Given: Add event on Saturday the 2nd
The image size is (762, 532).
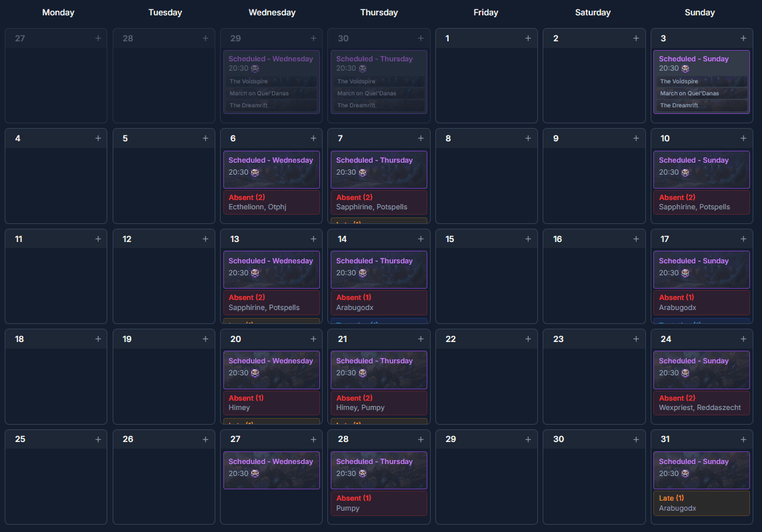Looking at the screenshot, I should point(635,39).
